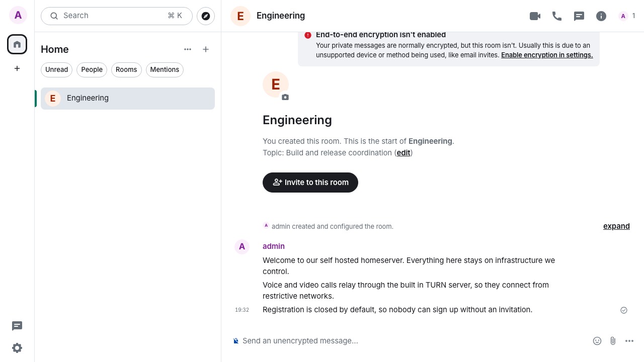Image resolution: width=644 pixels, height=362 pixels.
Task: Go to the Home space icon
Action: click(x=17, y=44)
